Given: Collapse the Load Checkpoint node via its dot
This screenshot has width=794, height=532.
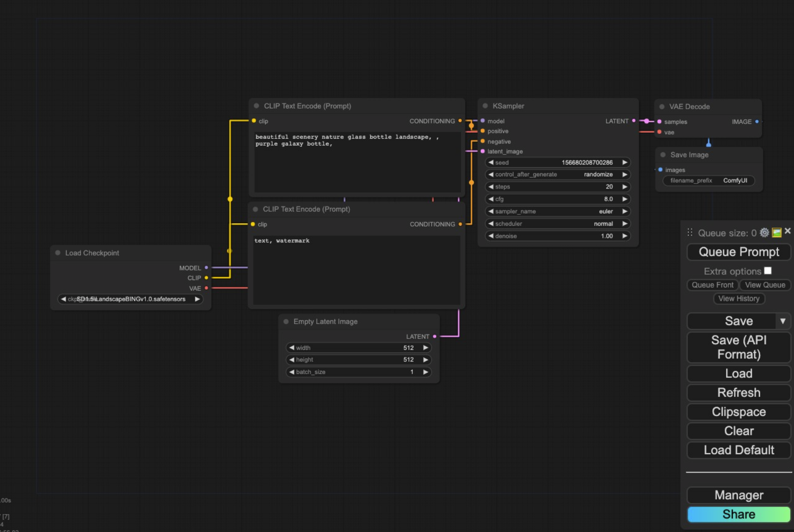Looking at the screenshot, I should click(58, 253).
